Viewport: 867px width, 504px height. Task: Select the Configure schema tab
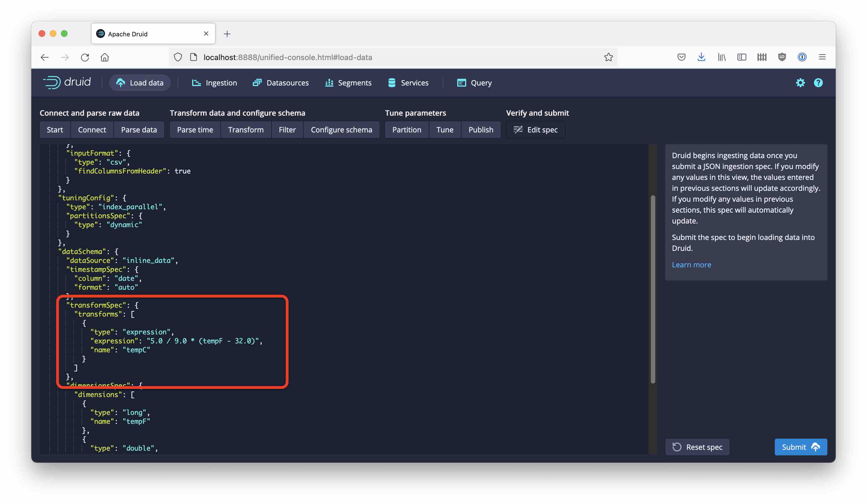tap(341, 130)
